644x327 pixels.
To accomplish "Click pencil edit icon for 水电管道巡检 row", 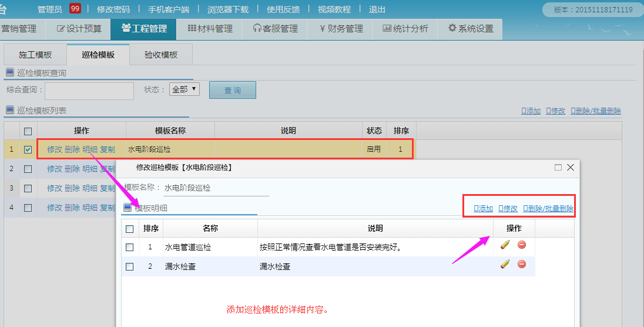I will pyautogui.click(x=505, y=245).
